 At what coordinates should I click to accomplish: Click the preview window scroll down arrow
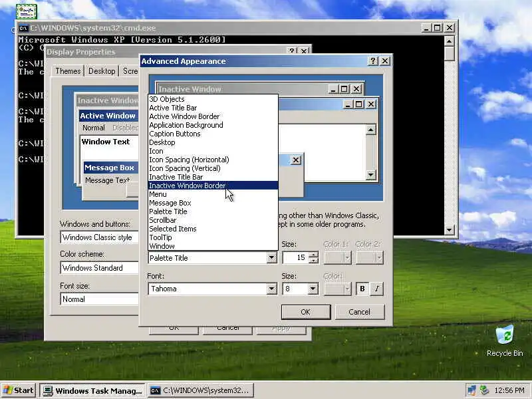pyautogui.click(x=371, y=175)
